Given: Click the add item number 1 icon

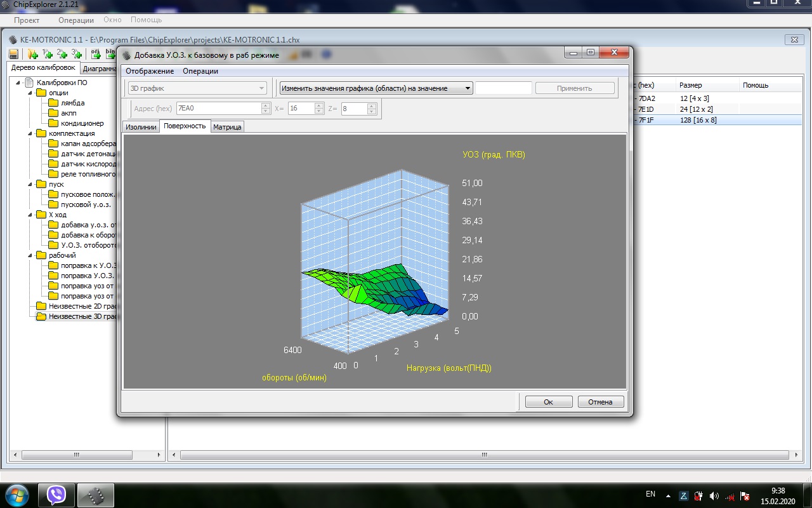Looking at the screenshot, I should pyautogui.click(x=48, y=54).
